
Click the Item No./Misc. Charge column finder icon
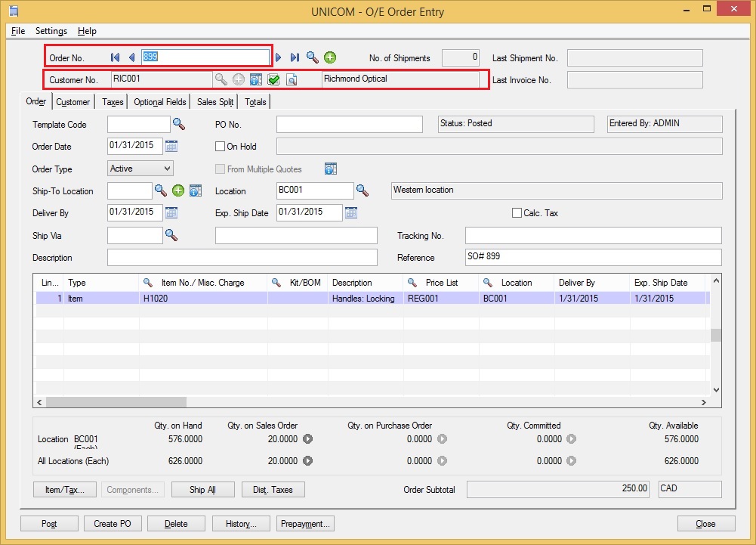148,283
